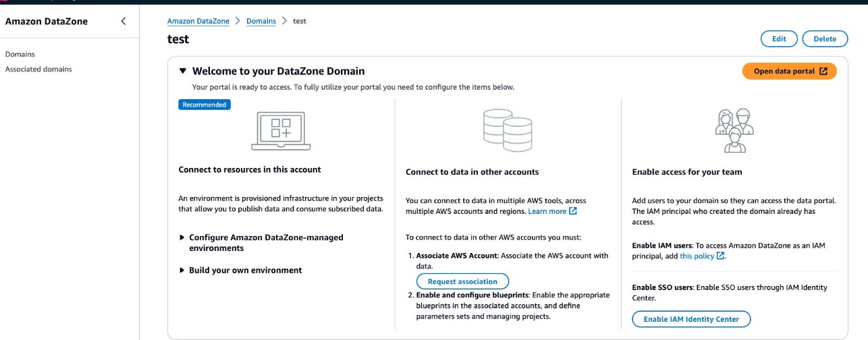Screen dimensions: 868x340
Task: Click the test domain page title
Action: (178, 39)
